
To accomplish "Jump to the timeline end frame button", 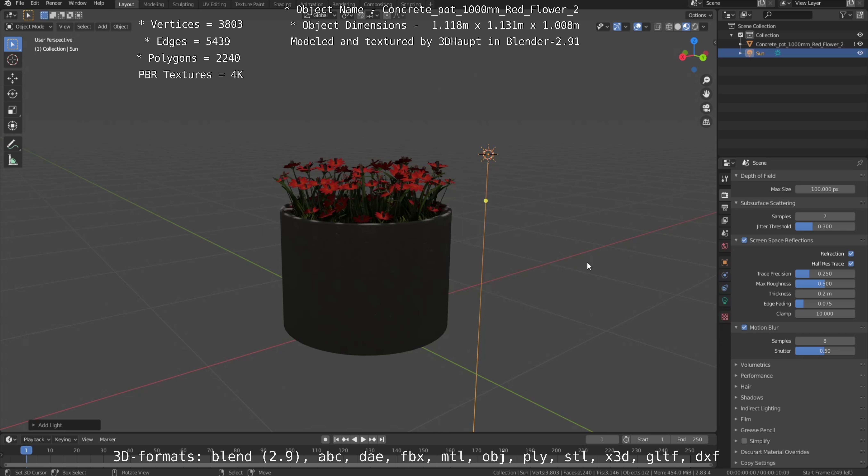I will [x=381, y=440].
